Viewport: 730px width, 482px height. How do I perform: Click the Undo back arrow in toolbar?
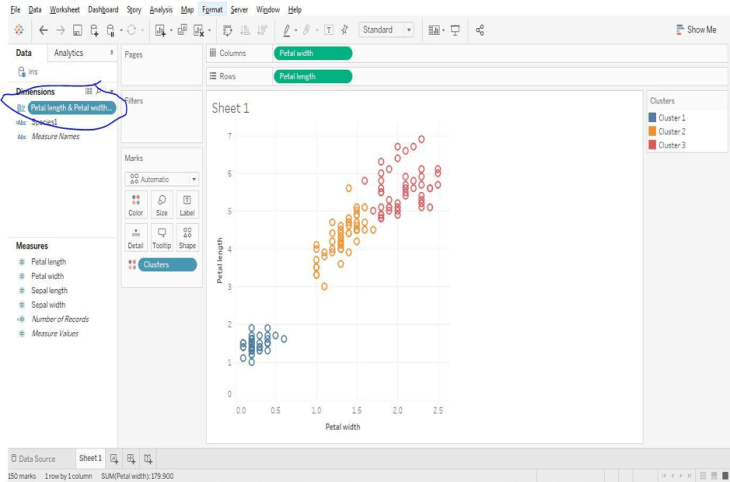(43, 30)
